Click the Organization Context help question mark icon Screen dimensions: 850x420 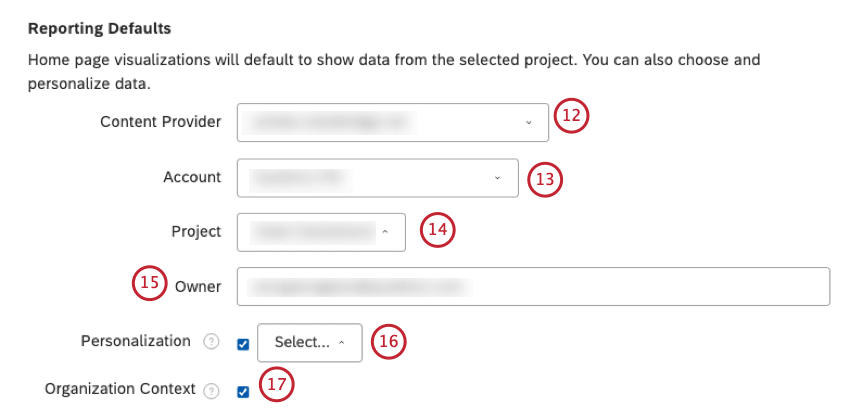pos(210,391)
